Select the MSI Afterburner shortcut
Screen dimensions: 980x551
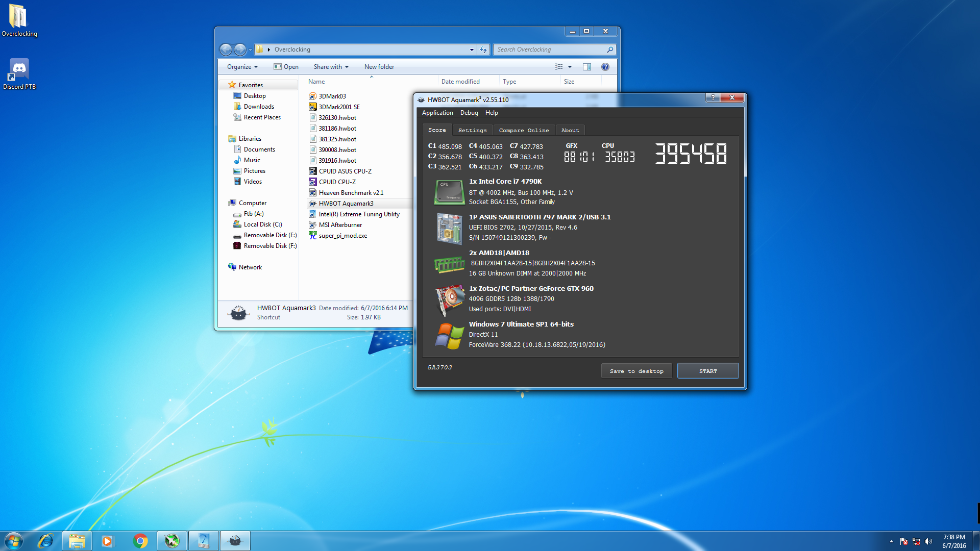(336, 224)
